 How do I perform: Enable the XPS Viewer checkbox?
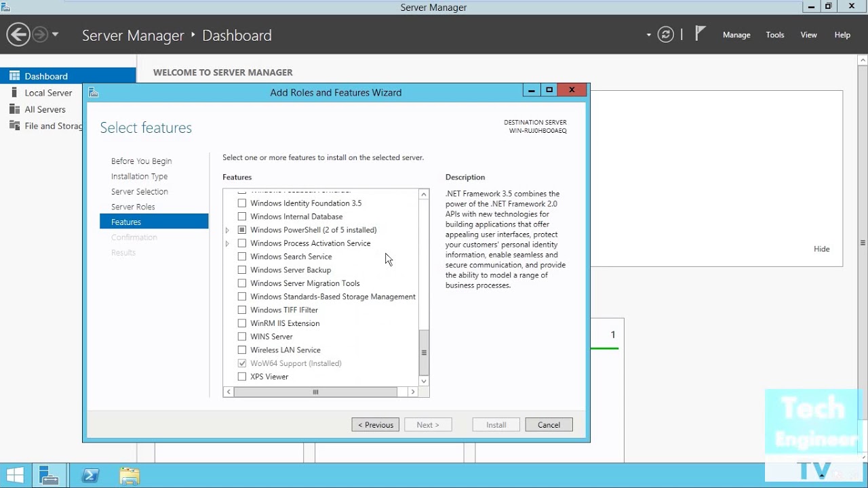[242, 376]
